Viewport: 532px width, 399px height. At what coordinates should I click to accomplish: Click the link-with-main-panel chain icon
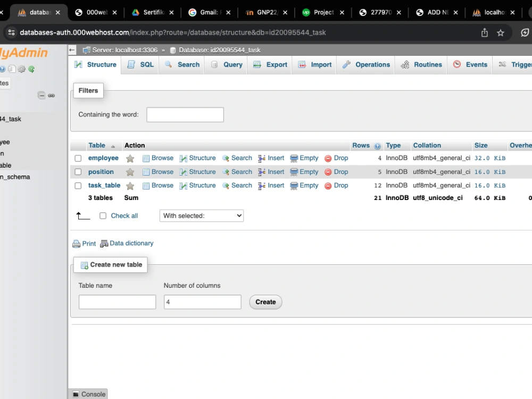51,95
